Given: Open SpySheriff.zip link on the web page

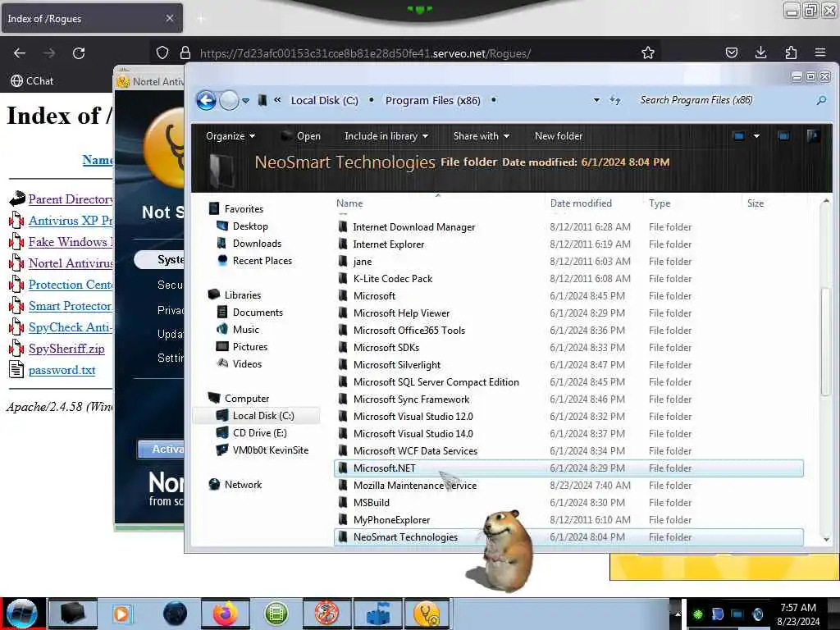Looking at the screenshot, I should [66, 349].
